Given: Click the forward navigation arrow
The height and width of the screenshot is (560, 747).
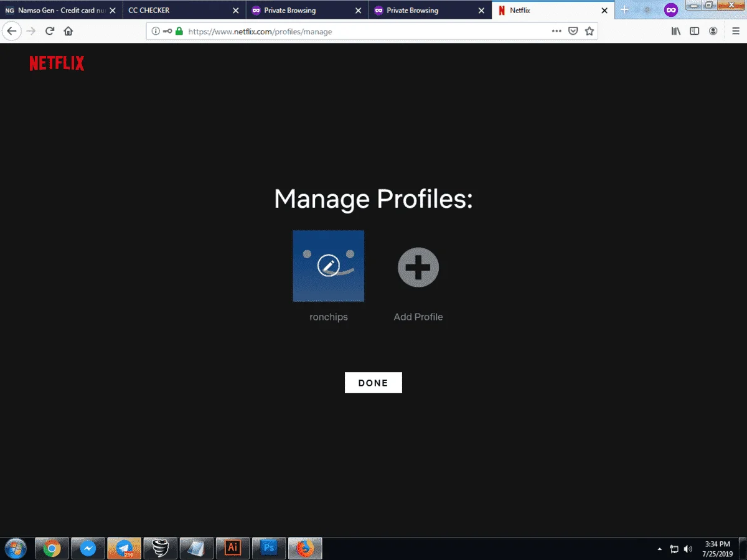Looking at the screenshot, I should click(x=31, y=31).
